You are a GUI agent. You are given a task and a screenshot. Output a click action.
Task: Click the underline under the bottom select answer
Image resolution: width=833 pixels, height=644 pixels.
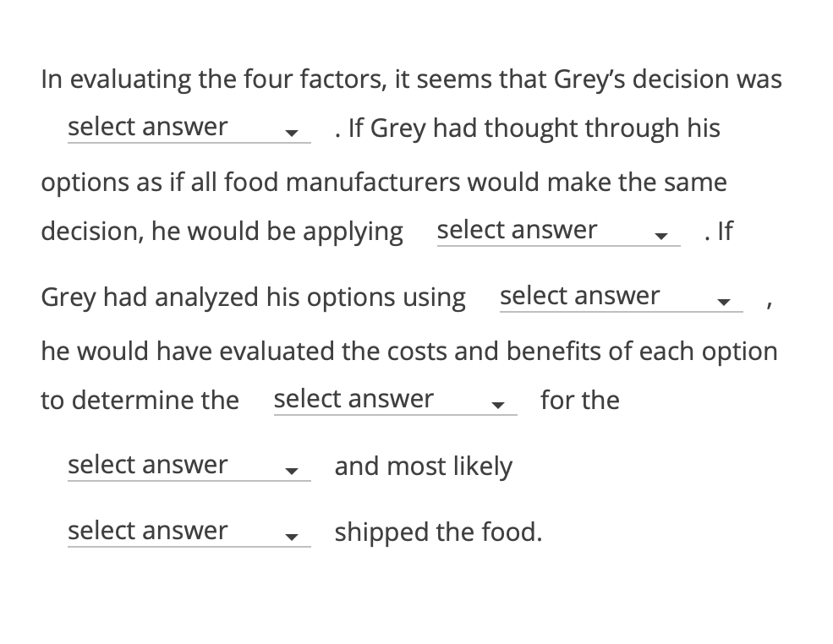(x=188, y=548)
